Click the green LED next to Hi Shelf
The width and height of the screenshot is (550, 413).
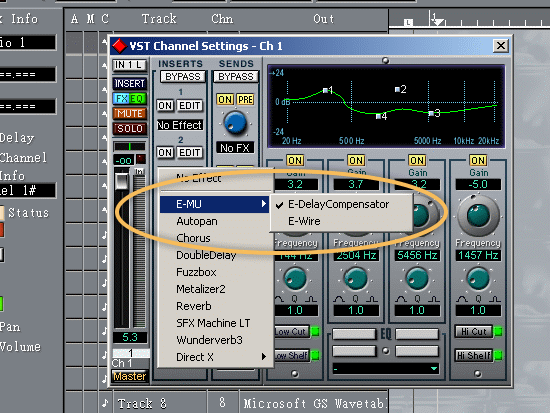(x=498, y=355)
